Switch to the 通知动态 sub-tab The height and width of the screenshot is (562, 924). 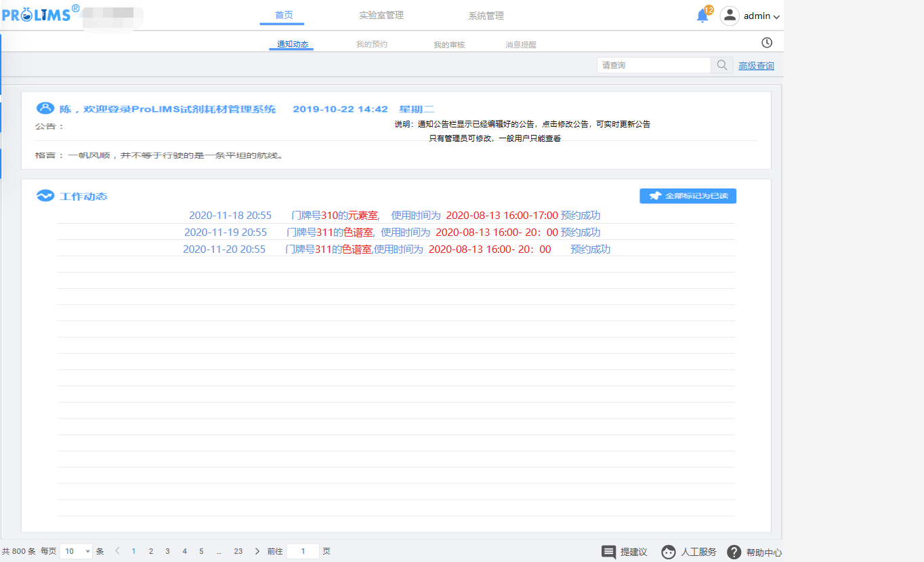(x=293, y=44)
